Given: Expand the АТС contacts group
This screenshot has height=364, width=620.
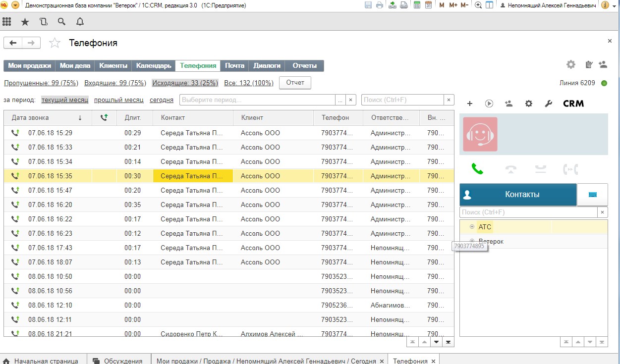Looking at the screenshot, I should click(472, 227).
